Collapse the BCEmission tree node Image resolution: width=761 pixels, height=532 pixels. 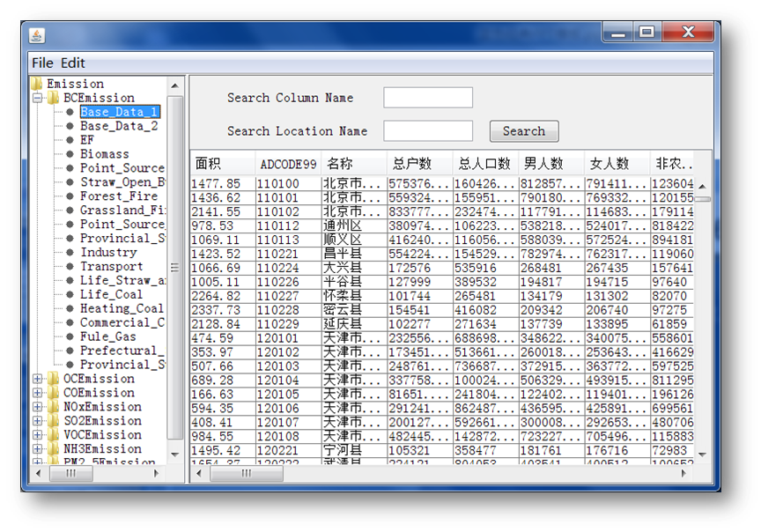[37, 98]
